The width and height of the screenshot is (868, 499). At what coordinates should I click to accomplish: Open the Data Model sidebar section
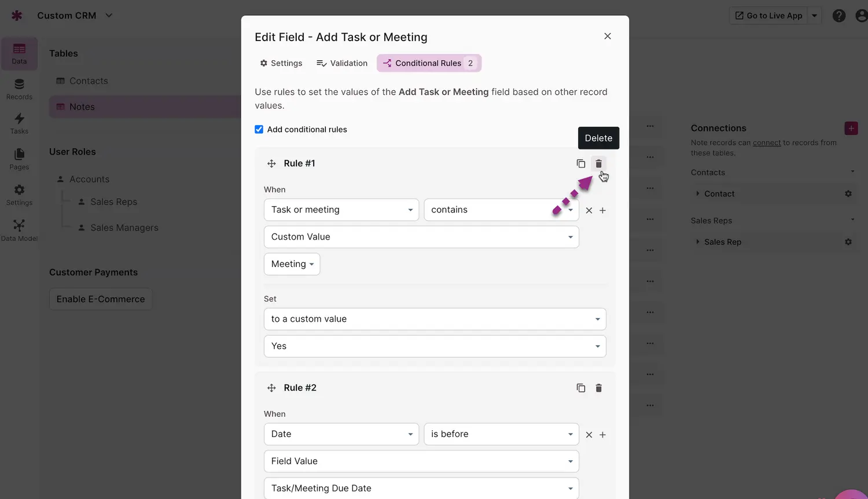click(x=19, y=230)
